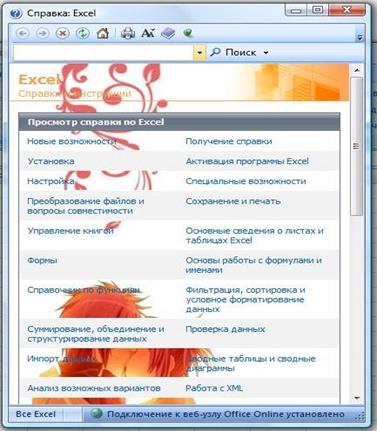Open Импорт данных topic
Screen dimensions: 377x431
coord(61,359)
